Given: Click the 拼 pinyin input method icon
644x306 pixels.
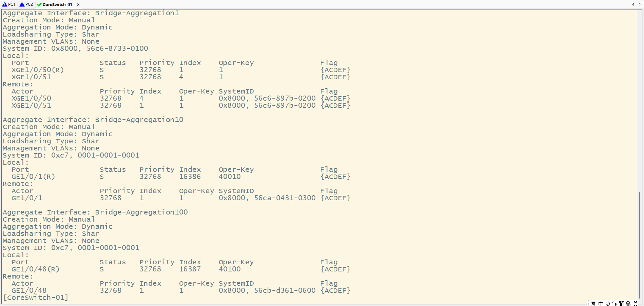Looking at the screenshot, I should pyautogui.click(x=593, y=303).
